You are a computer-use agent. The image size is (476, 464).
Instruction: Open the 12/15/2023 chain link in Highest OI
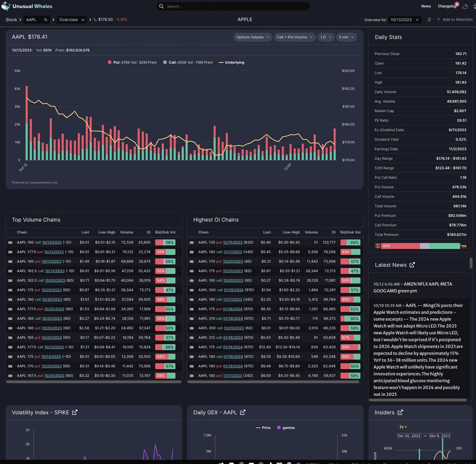pyautogui.click(x=232, y=242)
